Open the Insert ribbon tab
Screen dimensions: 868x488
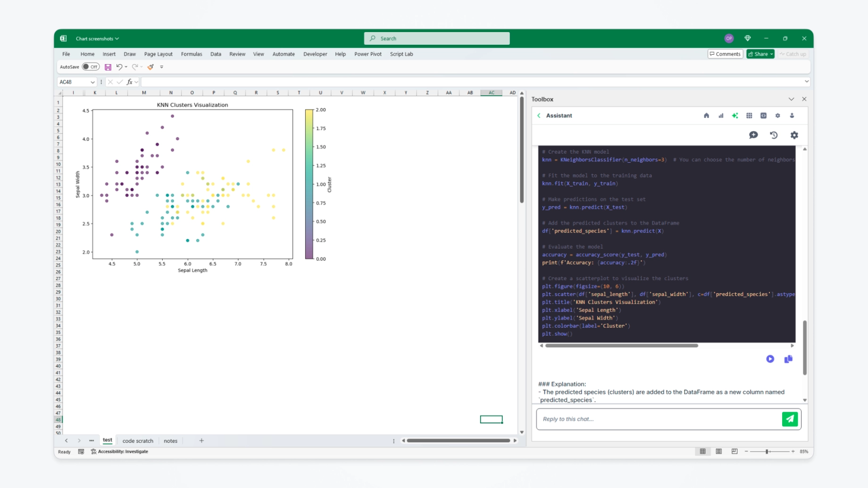coord(109,54)
